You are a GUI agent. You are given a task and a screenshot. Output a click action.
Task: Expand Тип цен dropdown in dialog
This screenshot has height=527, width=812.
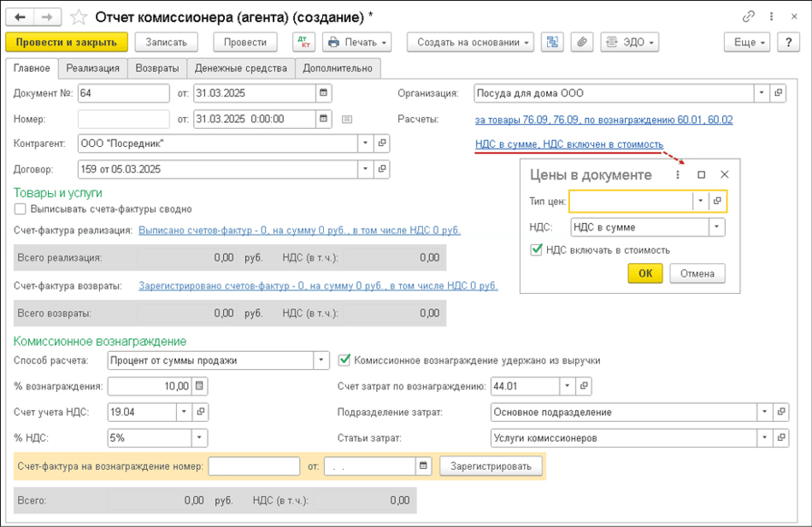click(x=701, y=201)
